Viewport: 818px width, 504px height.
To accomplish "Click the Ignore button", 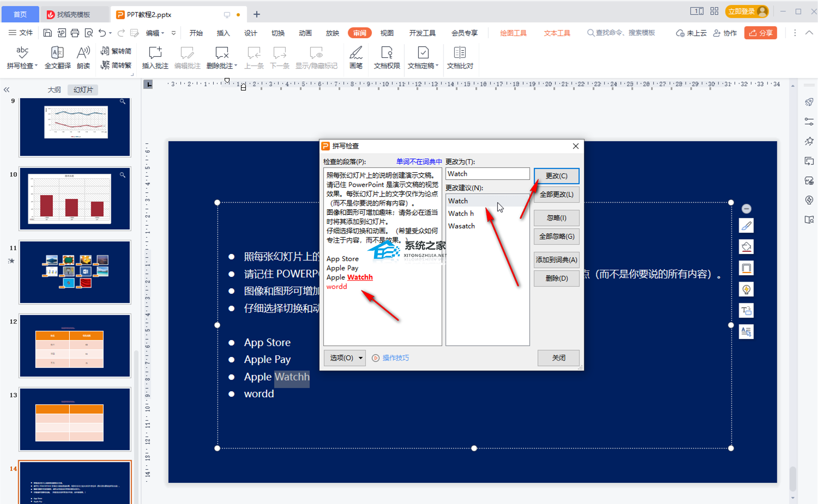I will coord(556,218).
